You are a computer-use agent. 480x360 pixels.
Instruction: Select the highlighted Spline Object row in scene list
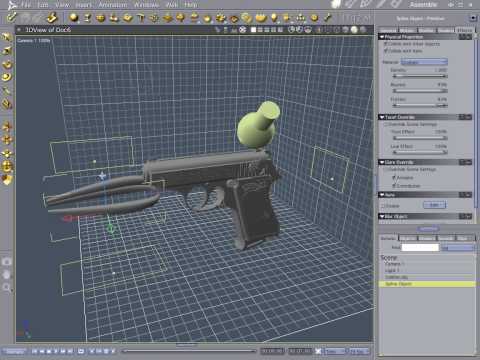pyautogui.click(x=427, y=284)
